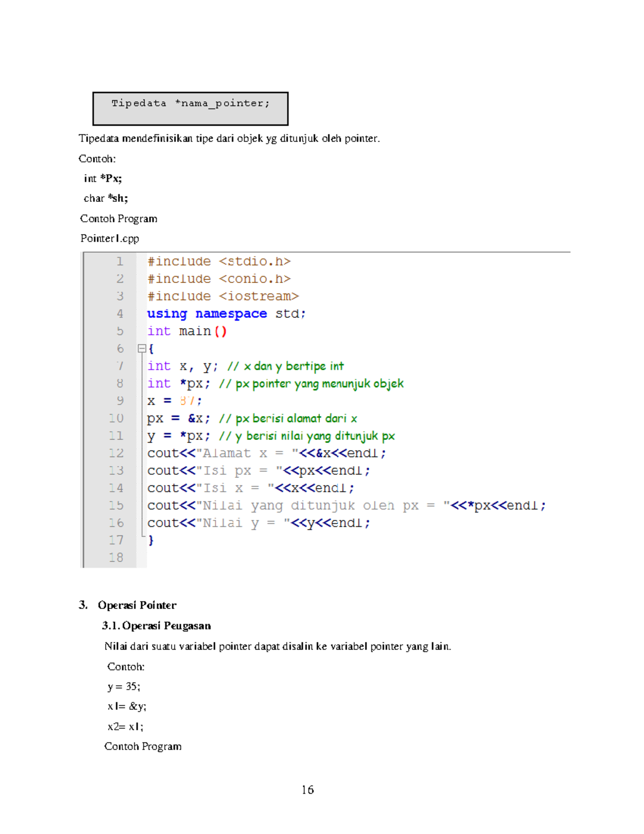Click line number 1 in code gutter
Screen dimensions: 644x834
(120, 262)
